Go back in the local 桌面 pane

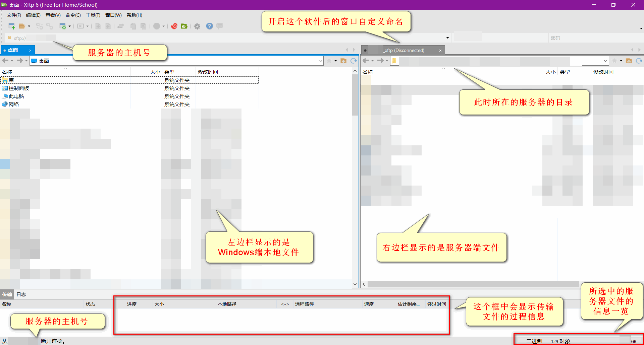5,61
